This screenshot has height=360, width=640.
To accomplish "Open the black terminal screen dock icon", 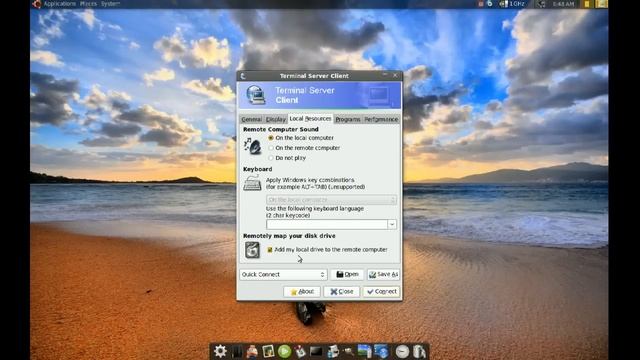I will pos(316,351).
